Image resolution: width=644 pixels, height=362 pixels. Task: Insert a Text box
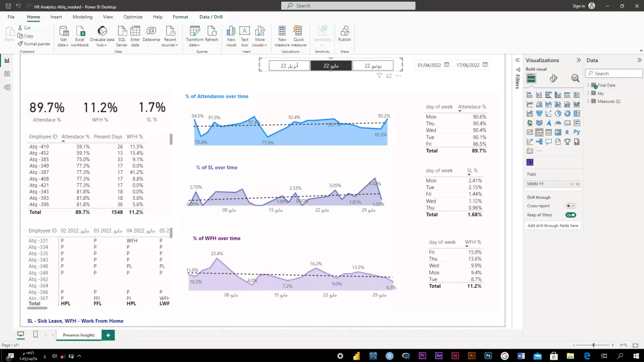click(x=244, y=37)
